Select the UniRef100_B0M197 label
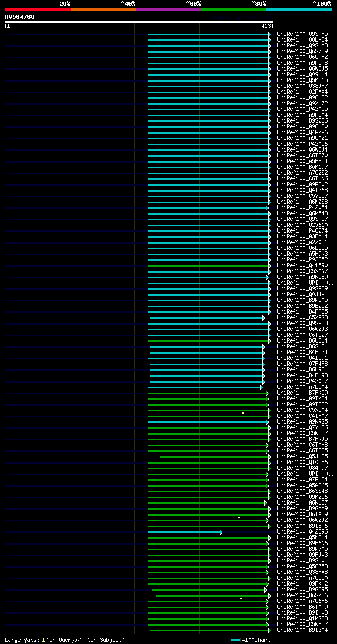 (302, 167)
